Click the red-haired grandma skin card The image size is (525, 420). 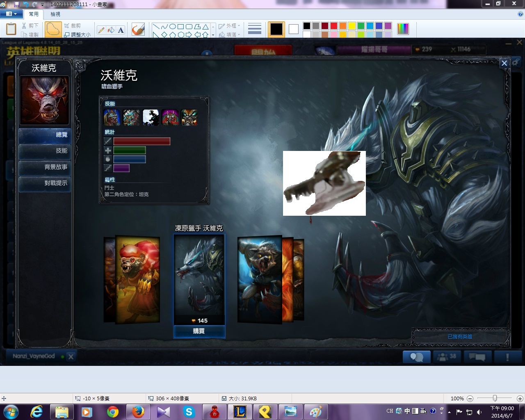point(137,280)
